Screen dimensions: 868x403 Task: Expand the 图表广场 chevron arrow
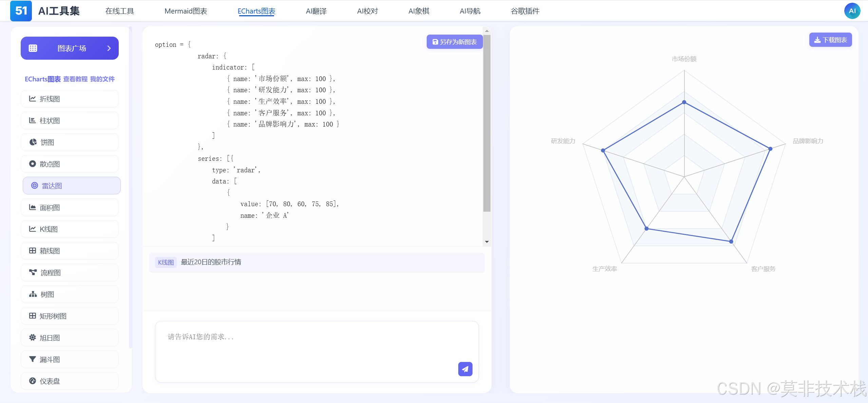(109, 48)
